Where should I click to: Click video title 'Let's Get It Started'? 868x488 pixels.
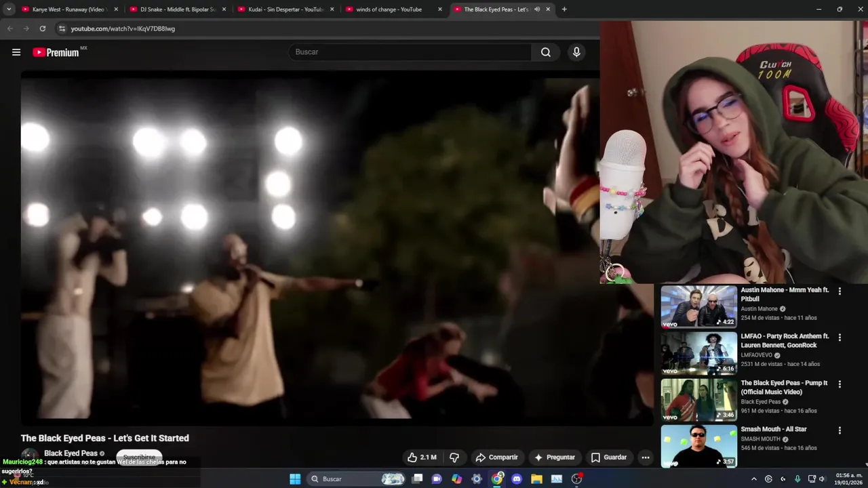click(x=104, y=439)
